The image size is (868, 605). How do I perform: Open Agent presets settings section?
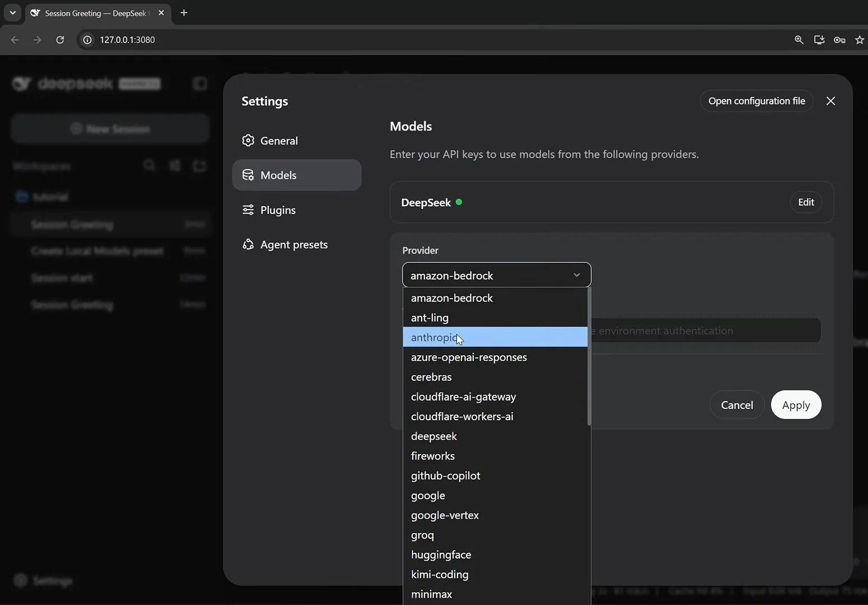point(297,245)
